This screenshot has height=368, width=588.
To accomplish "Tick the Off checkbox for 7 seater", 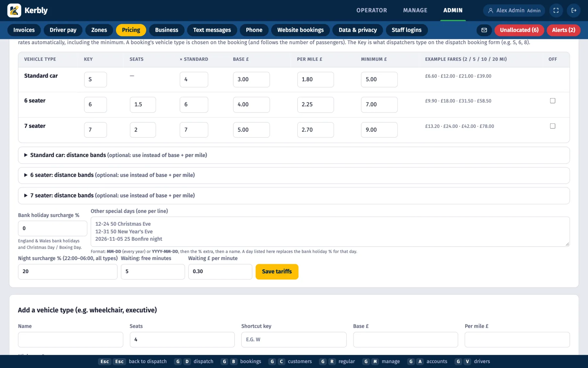I will (x=553, y=126).
